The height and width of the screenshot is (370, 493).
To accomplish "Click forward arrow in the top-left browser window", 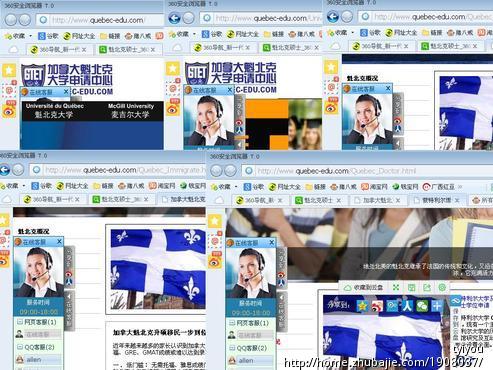I will 25,20.
